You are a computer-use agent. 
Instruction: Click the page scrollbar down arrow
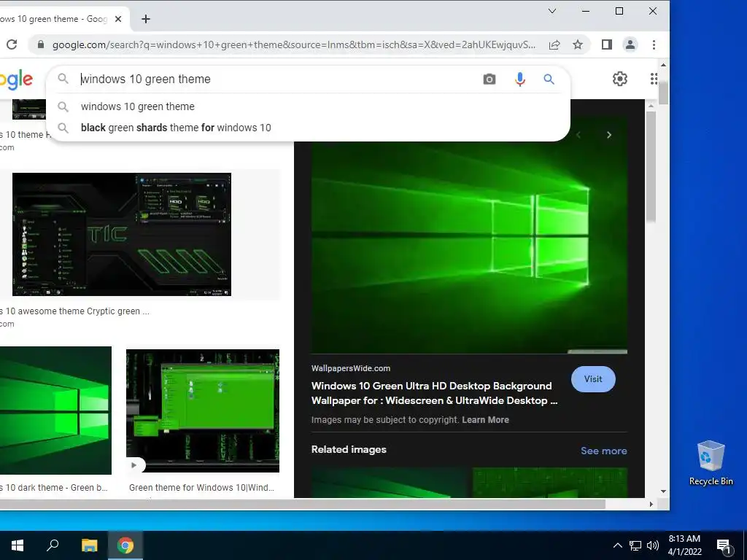(663, 491)
